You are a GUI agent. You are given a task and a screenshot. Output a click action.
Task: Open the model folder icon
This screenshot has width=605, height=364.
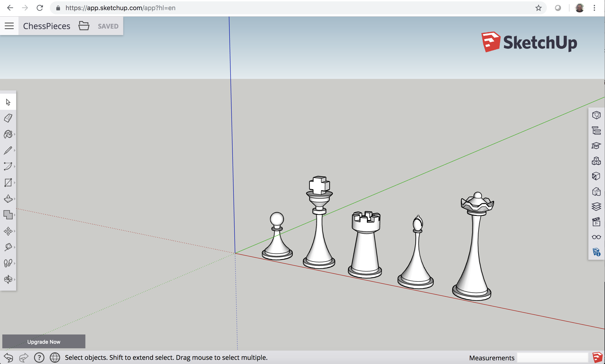click(84, 26)
